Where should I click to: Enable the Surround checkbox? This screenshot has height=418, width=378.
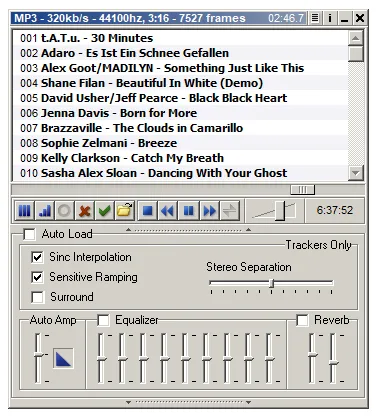pos(37,297)
